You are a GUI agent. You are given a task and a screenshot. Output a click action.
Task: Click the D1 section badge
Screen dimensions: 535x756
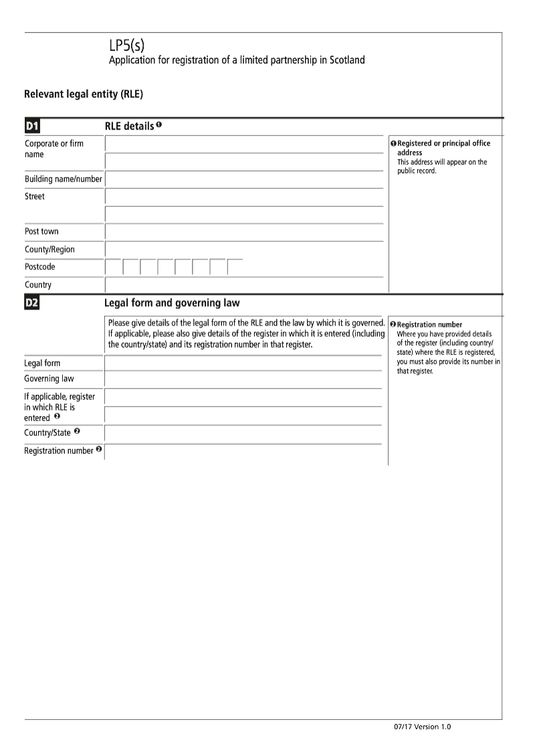coord(32,126)
